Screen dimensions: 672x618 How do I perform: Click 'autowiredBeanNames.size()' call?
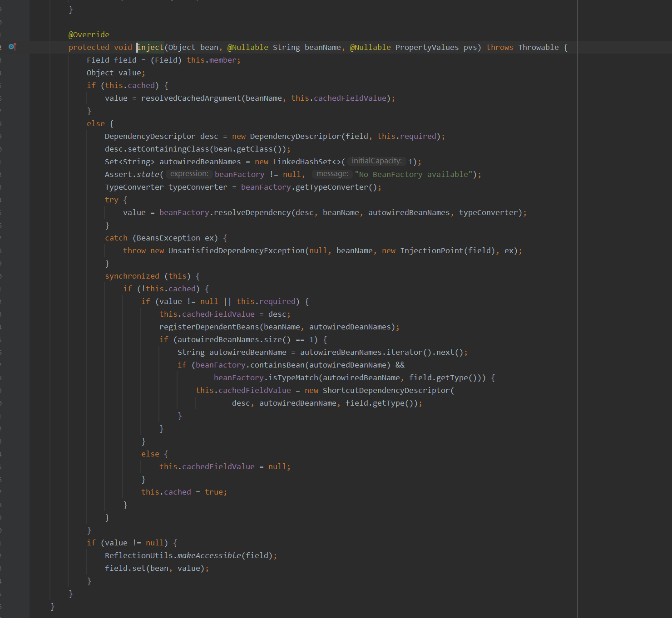click(x=234, y=339)
